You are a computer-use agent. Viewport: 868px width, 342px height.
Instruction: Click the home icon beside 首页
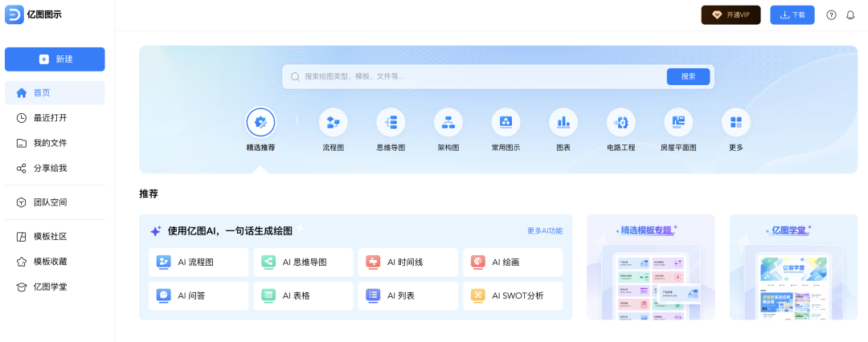pos(22,93)
